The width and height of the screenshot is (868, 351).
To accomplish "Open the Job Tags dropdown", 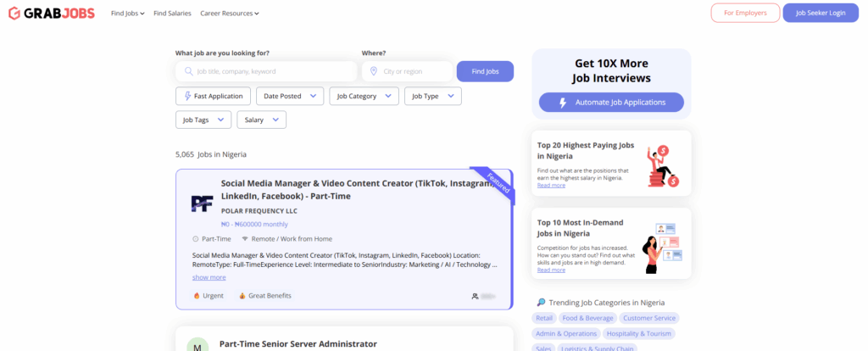I will [x=203, y=120].
